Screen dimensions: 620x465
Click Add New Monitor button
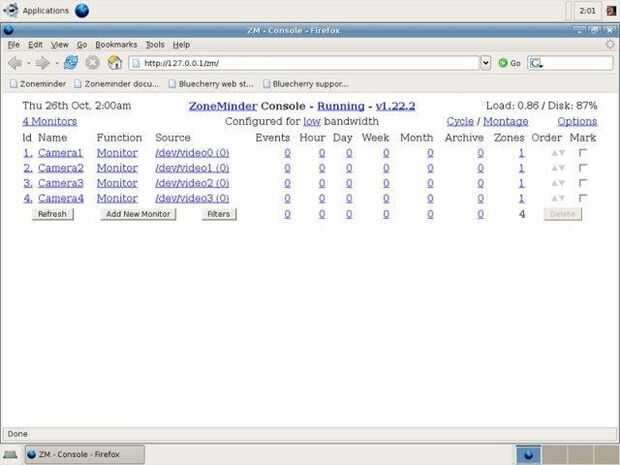(x=138, y=214)
